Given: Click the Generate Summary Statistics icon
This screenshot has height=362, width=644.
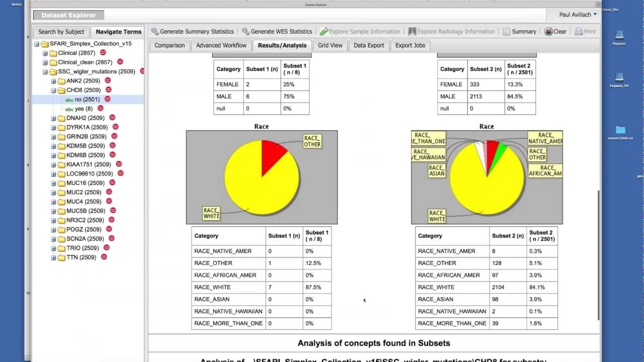Looking at the screenshot, I should pos(155,31).
